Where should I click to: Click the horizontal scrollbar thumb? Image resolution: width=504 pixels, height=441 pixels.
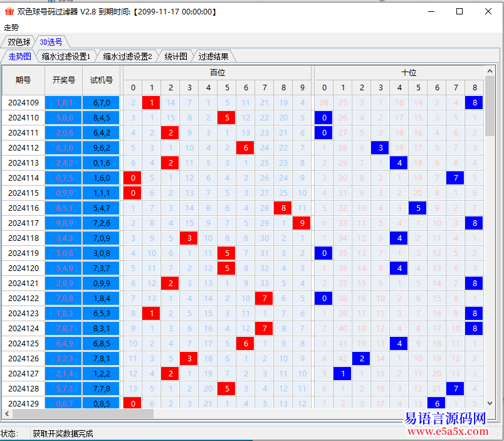(x=83, y=413)
